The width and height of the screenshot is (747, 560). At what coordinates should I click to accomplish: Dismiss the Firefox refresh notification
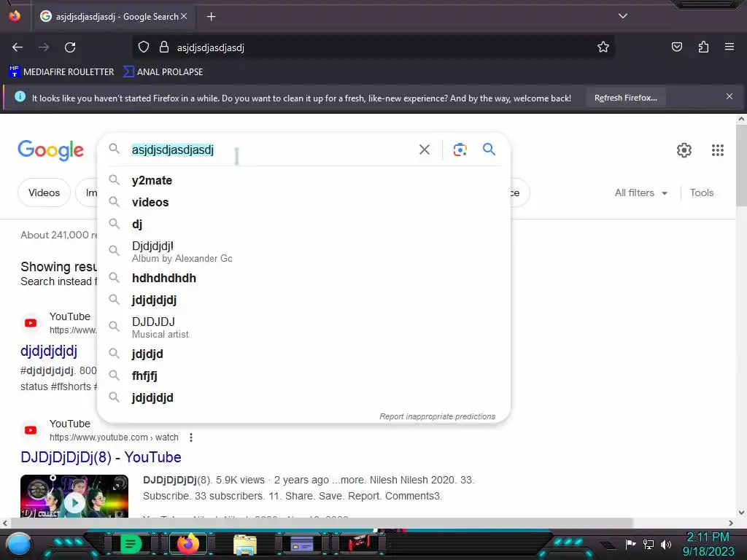click(x=729, y=97)
